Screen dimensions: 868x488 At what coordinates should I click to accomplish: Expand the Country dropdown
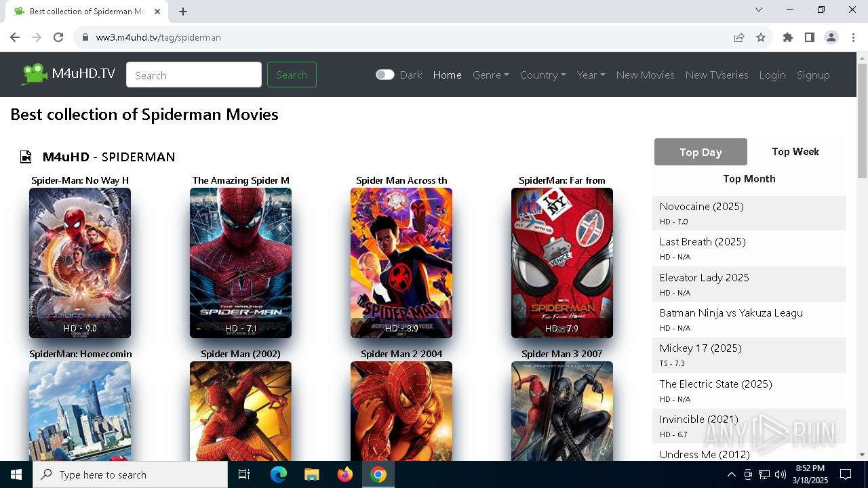click(542, 75)
